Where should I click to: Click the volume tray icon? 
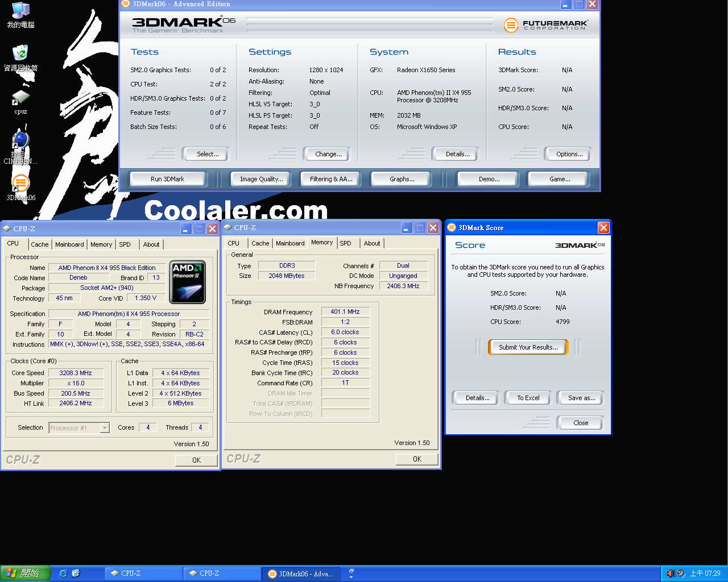671,573
